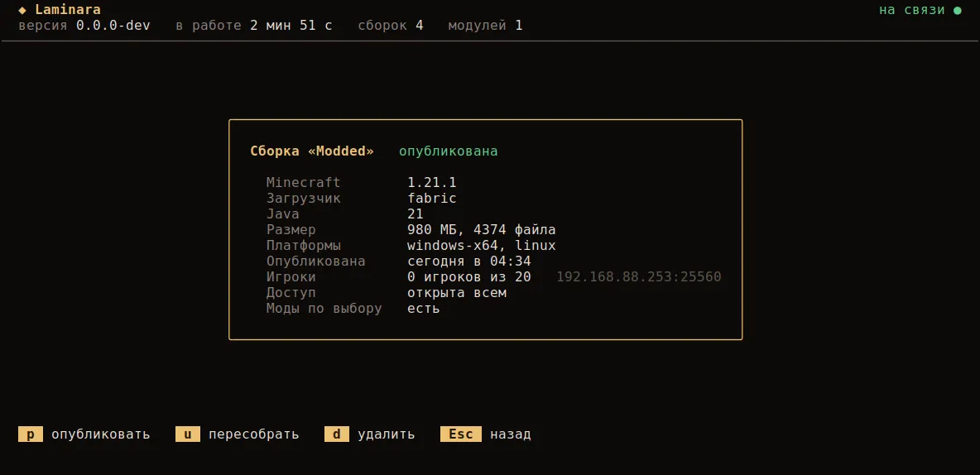Click the 'пересобрать' label
This screenshot has height=475, width=980.
(254, 434)
